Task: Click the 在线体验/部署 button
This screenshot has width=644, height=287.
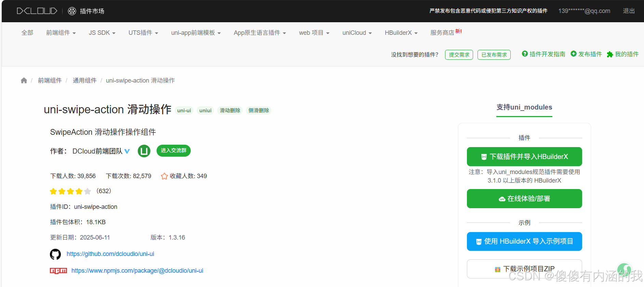Action: coord(524,199)
